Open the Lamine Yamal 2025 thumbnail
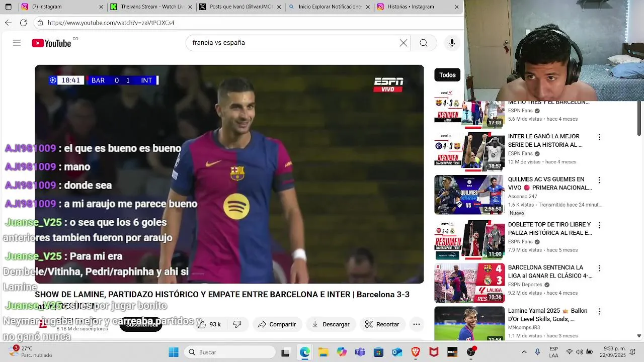The image size is (644, 362). pos(469,324)
